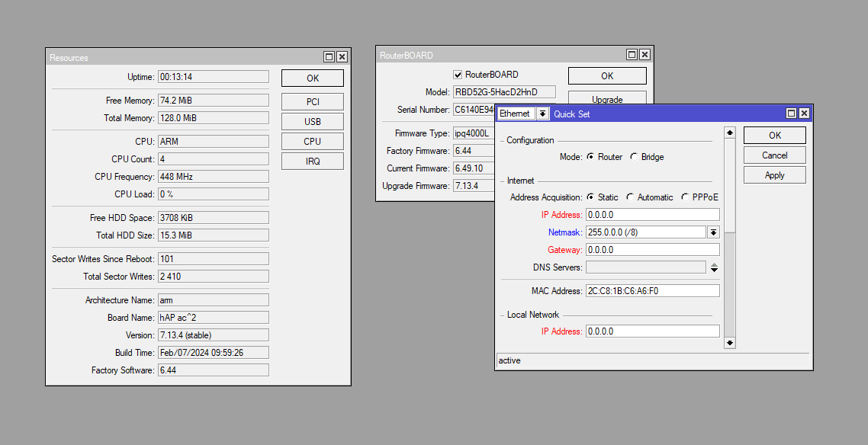The image size is (868, 445).
Task: Toggle the RouterBOARD checkbox
Action: (458, 75)
